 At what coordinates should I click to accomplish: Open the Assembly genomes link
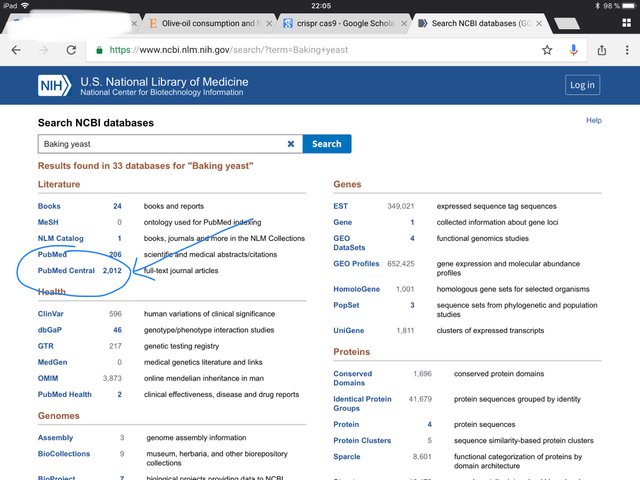tap(55, 438)
